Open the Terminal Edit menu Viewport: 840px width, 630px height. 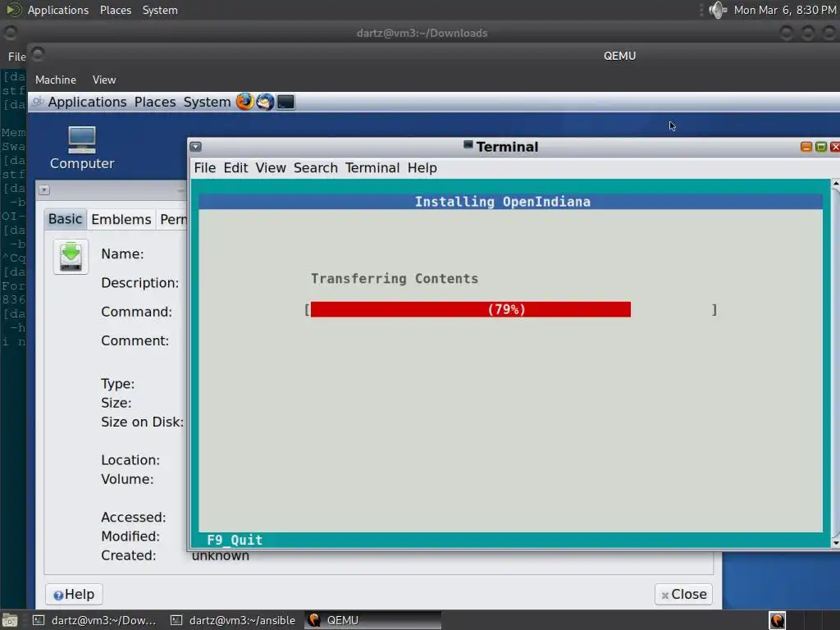235,167
